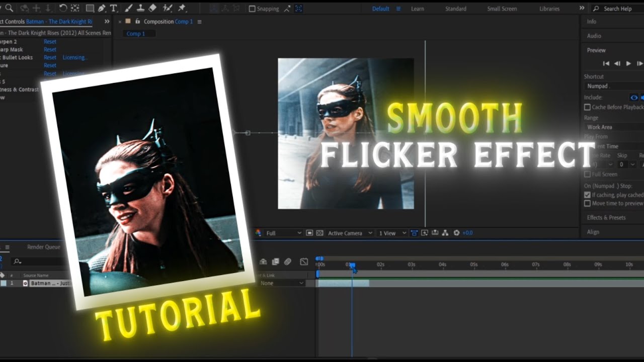Viewport: 644px width, 362px height.
Task: Open the Parent None dropdown for the layer
Action: [x=282, y=283]
